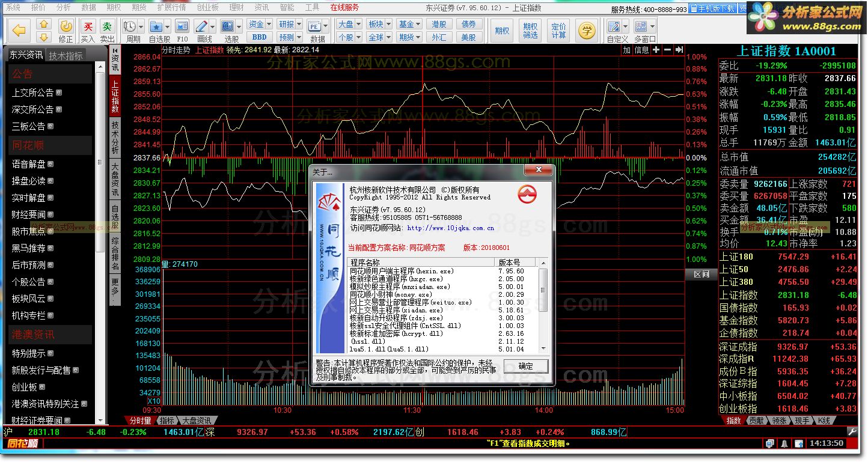Click the 港股 toolbar button
Image resolution: width=868 pixels, height=462 pixels.
[x=439, y=24]
